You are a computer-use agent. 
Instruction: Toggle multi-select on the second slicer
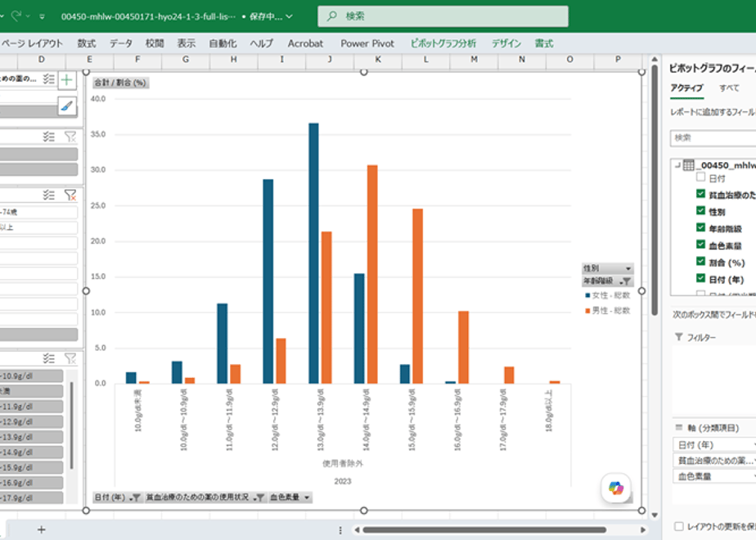[49, 137]
